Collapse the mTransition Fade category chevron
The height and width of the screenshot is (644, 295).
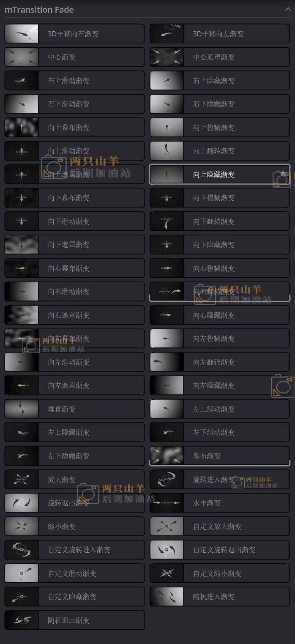(x=288, y=9)
